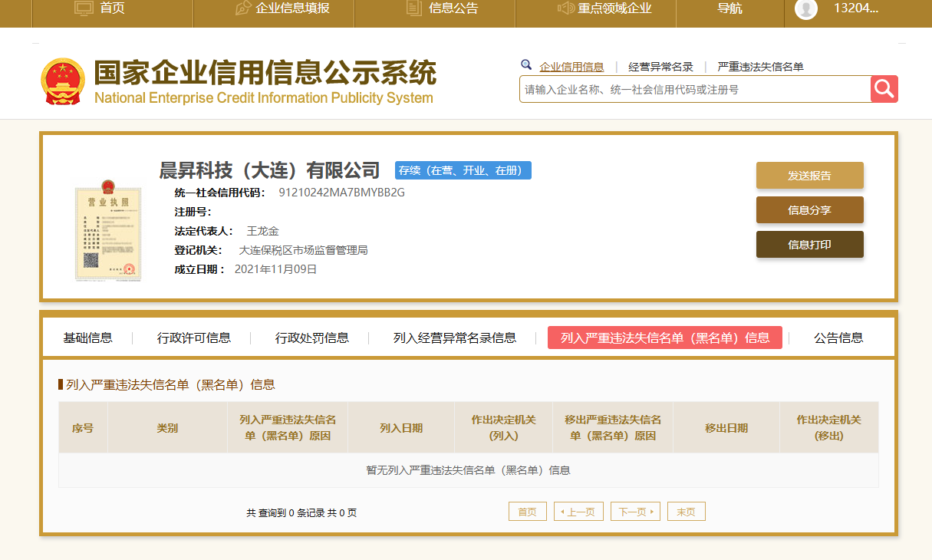Focus the enterprise name search field

[695, 89]
